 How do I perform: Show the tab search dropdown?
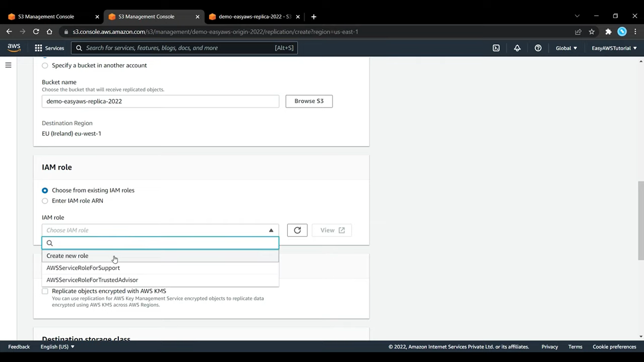[x=577, y=16]
